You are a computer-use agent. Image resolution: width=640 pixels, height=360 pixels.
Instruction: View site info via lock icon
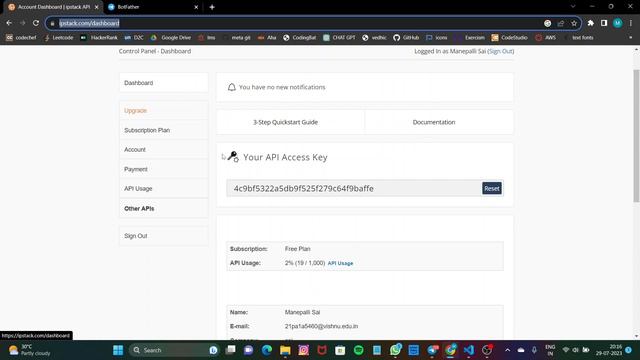point(52,23)
